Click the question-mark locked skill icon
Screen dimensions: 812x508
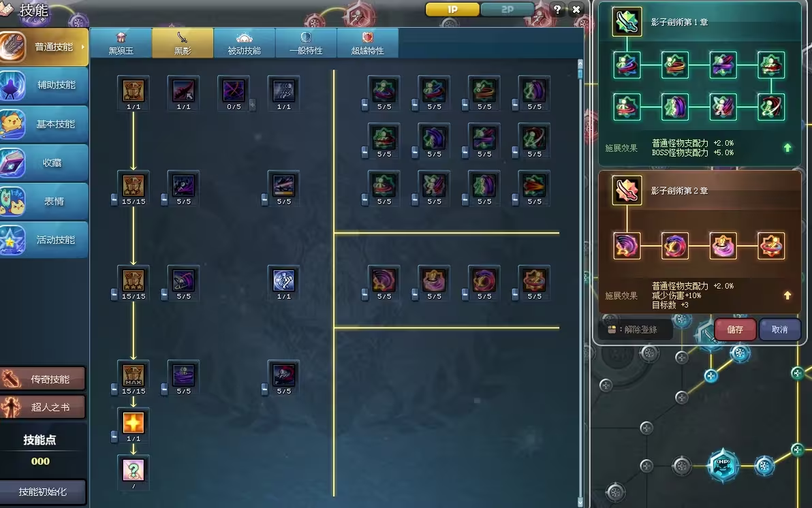[133, 470]
